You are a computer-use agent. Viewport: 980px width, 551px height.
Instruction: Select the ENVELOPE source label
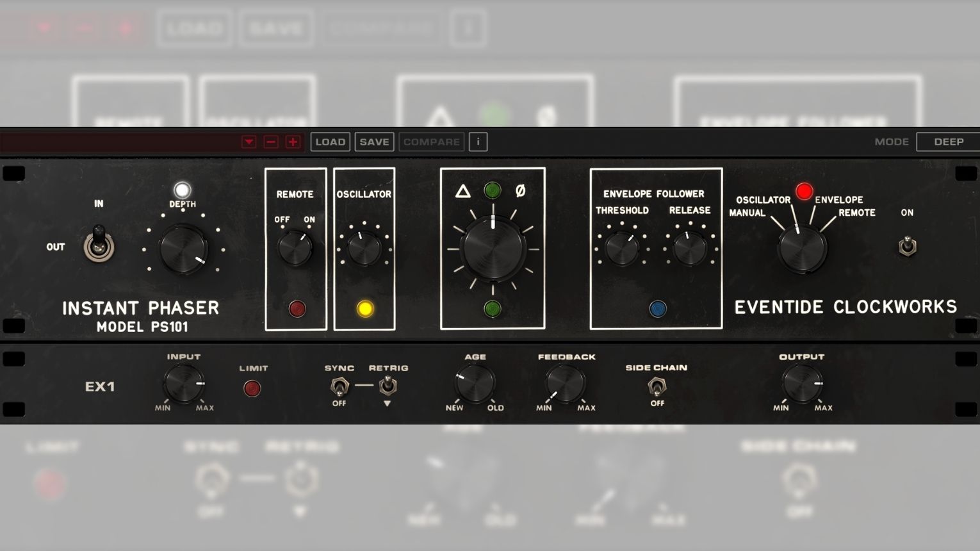tap(839, 200)
